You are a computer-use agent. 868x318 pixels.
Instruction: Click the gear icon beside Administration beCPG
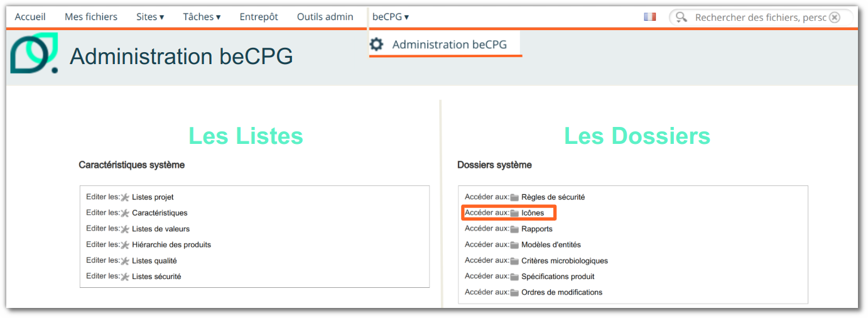pos(376,45)
